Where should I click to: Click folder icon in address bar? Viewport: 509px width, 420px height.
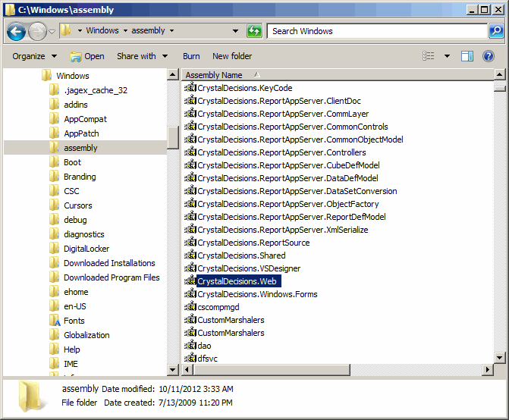[66, 30]
